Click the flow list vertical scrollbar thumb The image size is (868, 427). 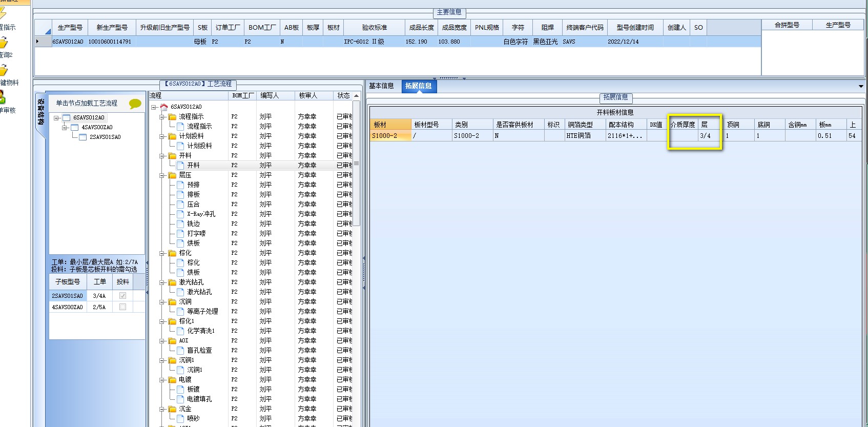pyautogui.click(x=356, y=163)
